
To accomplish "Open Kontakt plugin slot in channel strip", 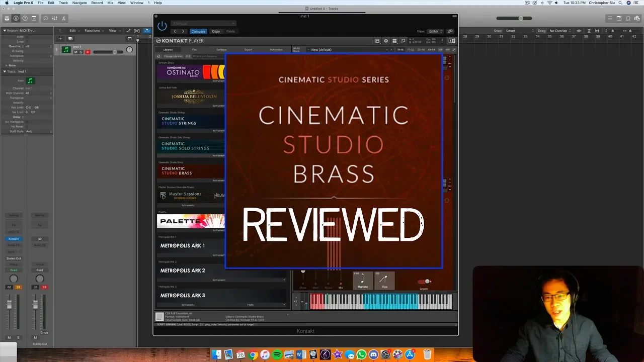I will coord(14,239).
